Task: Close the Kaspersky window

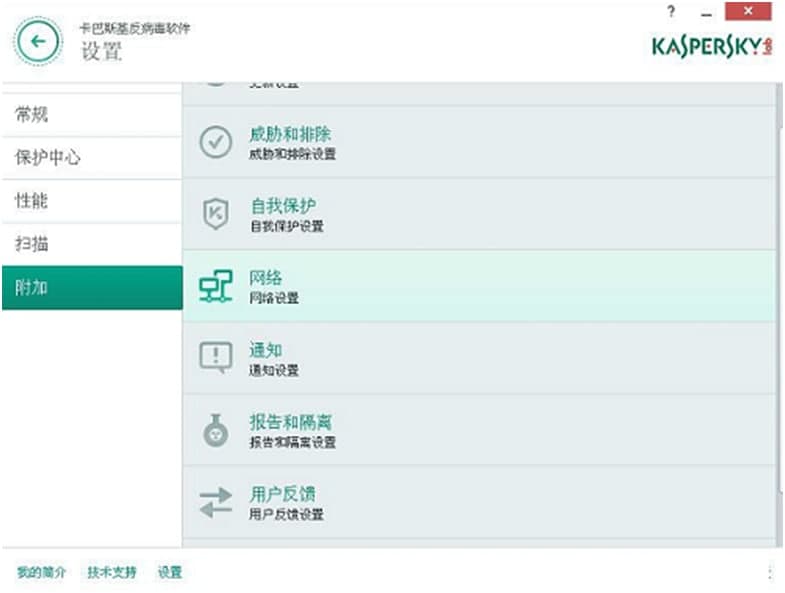Action: (x=748, y=12)
